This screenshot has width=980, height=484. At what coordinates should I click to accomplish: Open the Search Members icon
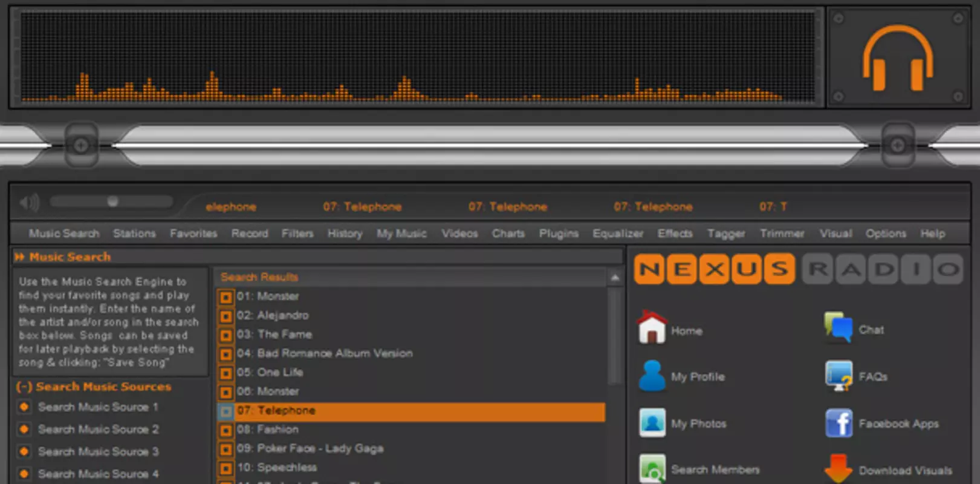pos(652,469)
